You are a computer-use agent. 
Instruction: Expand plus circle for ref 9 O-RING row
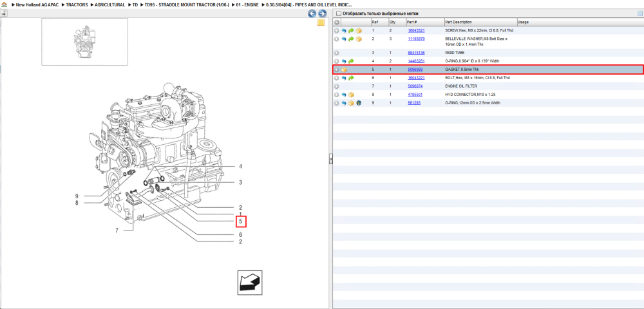pyautogui.click(x=337, y=103)
